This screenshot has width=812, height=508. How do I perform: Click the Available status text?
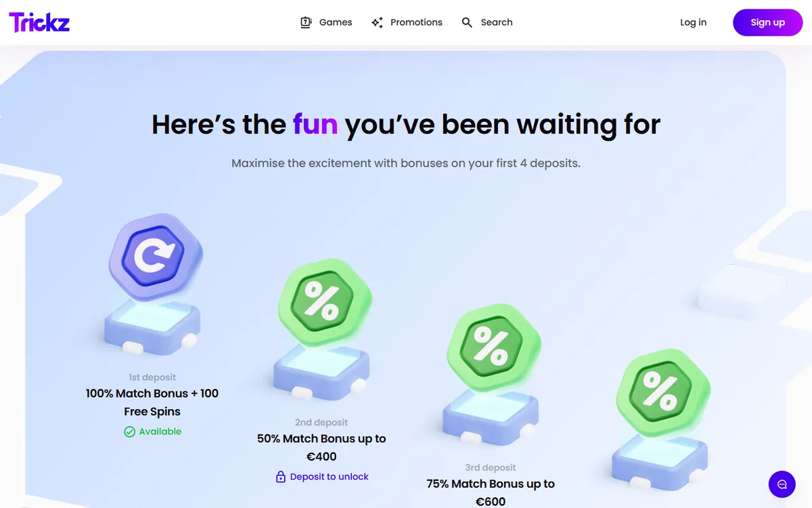tap(160, 431)
